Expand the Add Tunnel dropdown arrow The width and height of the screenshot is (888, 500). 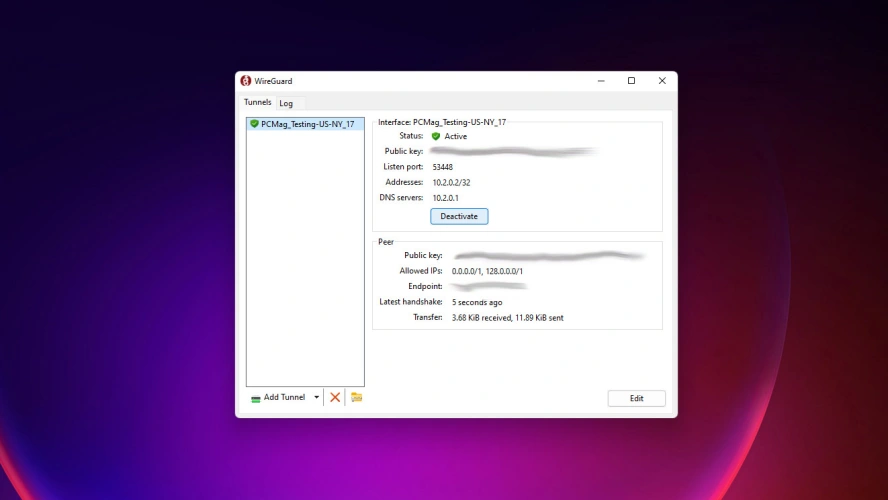pyautogui.click(x=317, y=397)
